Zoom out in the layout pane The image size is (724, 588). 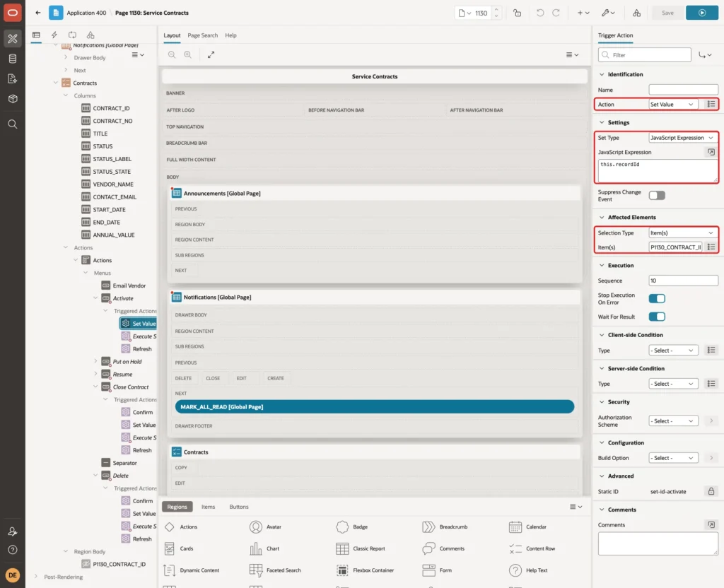(x=172, y=54)
